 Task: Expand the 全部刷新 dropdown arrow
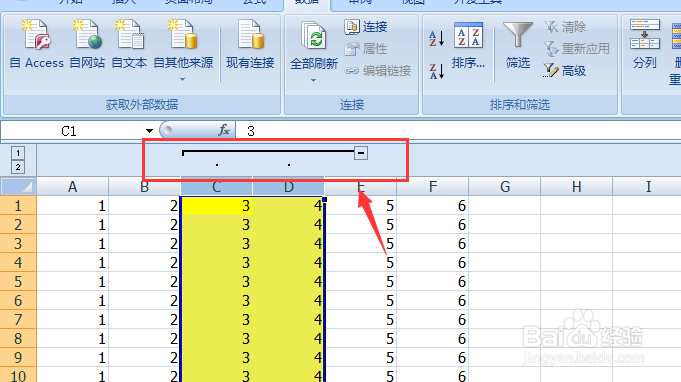[313, 80]
